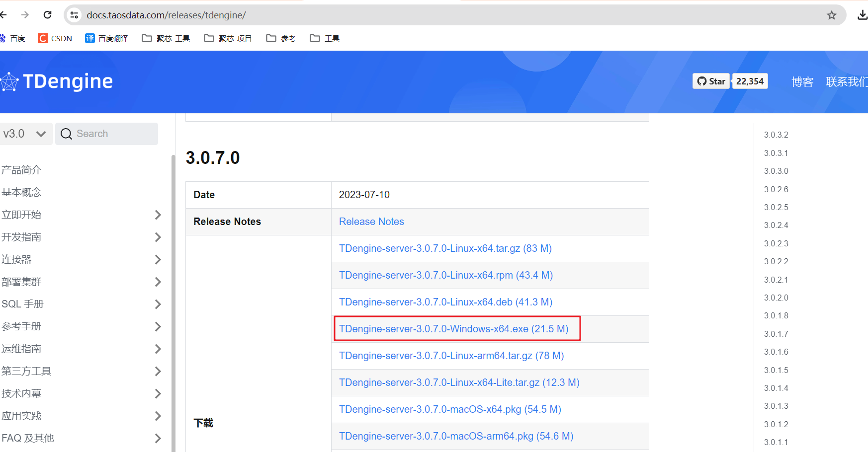Jump to version 3.0.3.0 in contents
The image size is (868, 452).
776,171
